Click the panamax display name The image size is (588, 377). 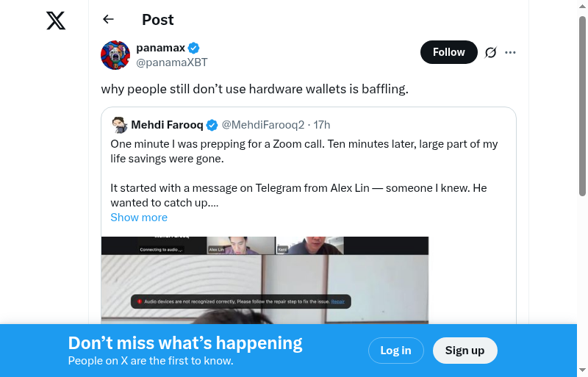[159, 48]
